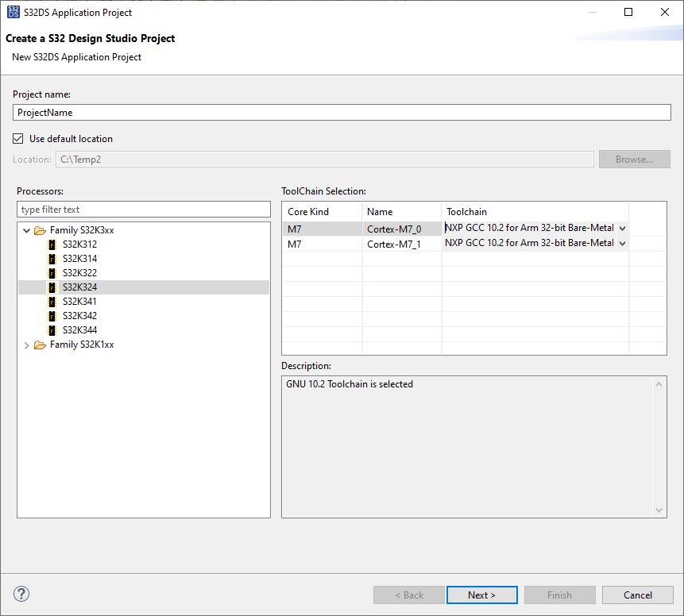
Task: Click the Next button
Action: tap(482, 595)
